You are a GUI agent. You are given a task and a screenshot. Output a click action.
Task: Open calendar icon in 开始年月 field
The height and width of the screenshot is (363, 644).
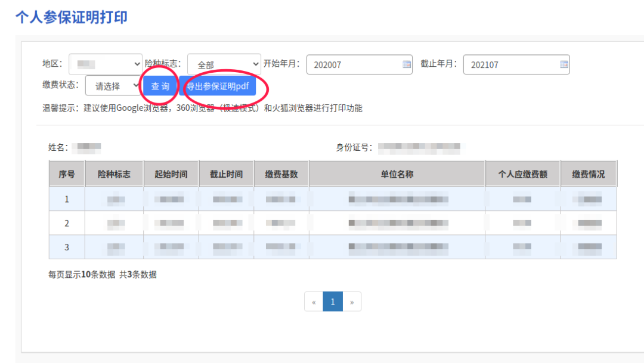tap(407, 64)
